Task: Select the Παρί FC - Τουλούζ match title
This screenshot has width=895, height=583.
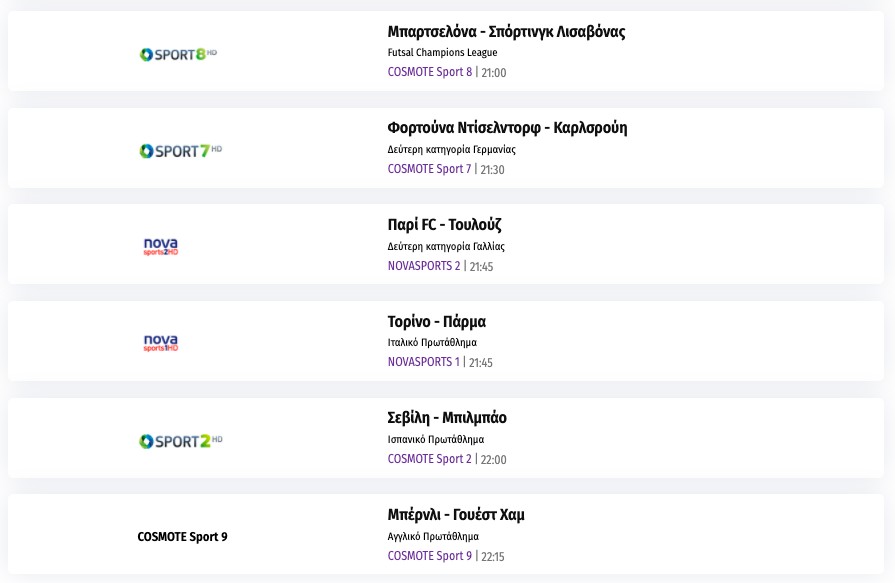Action: (451, 225)
